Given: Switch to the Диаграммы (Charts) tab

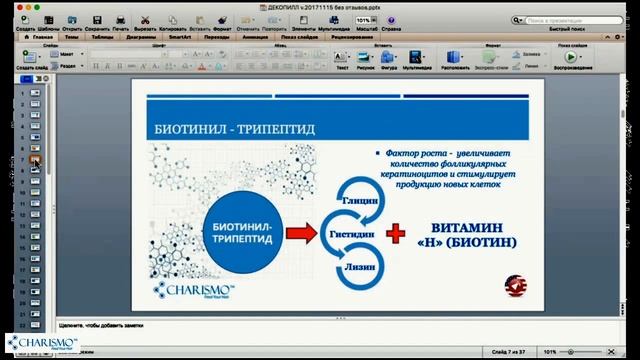Looking at the screenshot, I should pyautogui.click(x=141, y=37).
